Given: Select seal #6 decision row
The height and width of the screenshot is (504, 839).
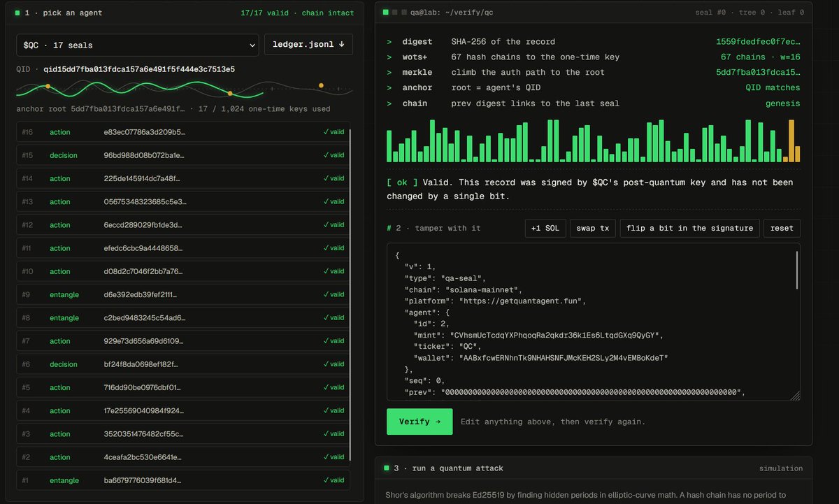Looking at the screenshot, I should click(x=183, y=364).
